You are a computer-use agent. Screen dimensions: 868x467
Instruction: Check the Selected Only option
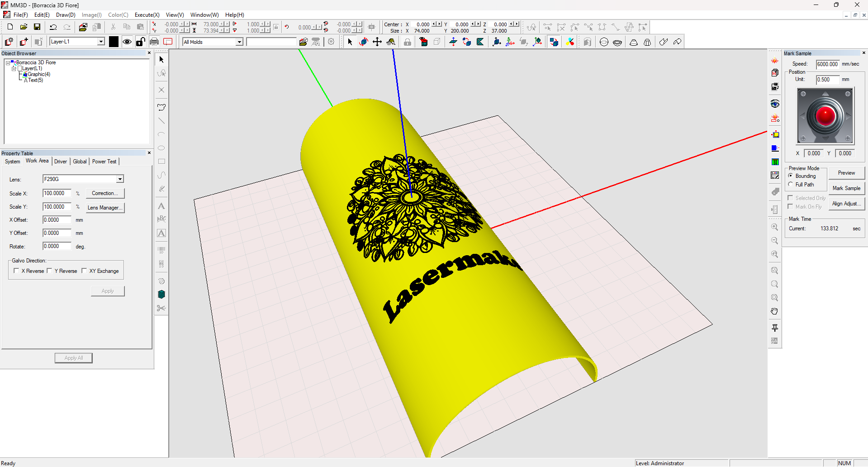(791, 198)
